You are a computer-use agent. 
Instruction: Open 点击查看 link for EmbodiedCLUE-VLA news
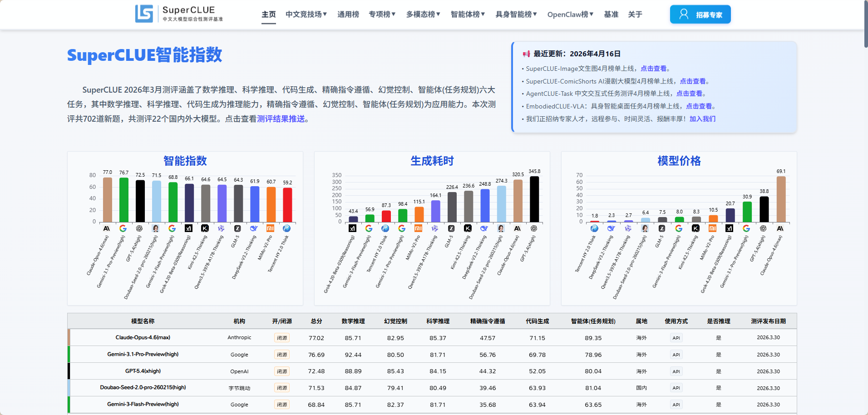coord(699,106)
